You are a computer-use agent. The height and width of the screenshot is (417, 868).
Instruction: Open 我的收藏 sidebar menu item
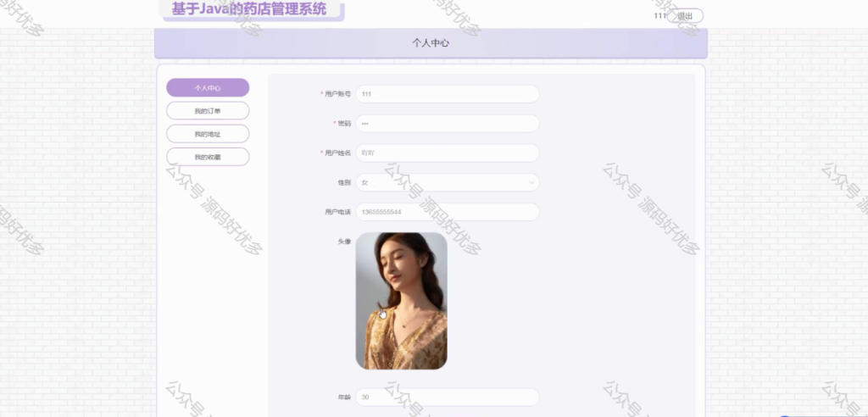tap(208, 157)
